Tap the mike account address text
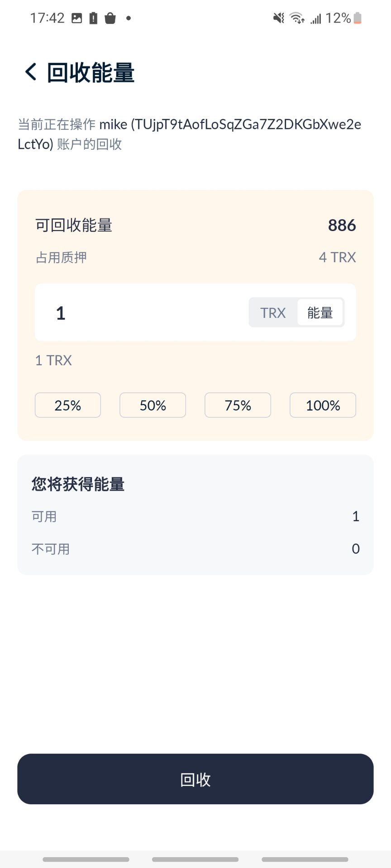 [x=189, y=134]
